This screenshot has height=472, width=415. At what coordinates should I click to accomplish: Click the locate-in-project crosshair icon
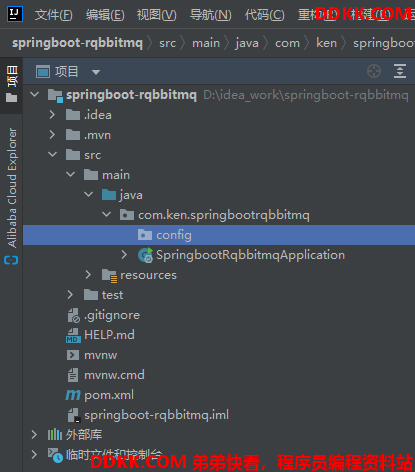(x=374, y=71)
